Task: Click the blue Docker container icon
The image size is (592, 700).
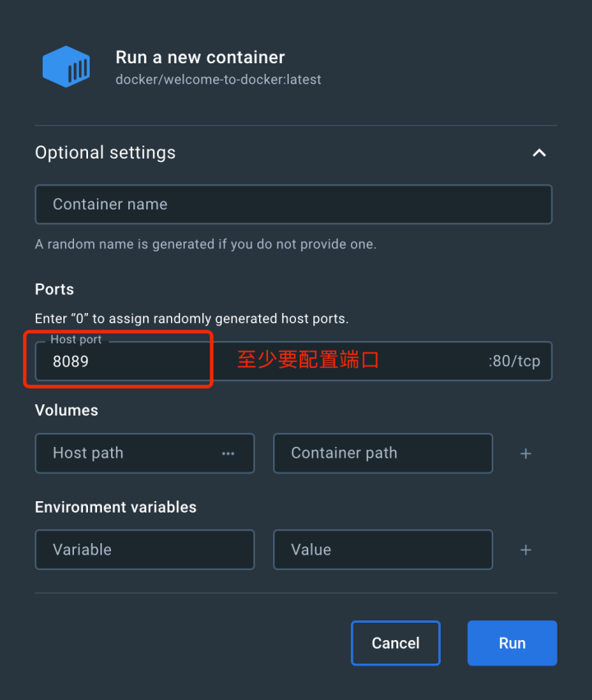Action: coord(66,67)
